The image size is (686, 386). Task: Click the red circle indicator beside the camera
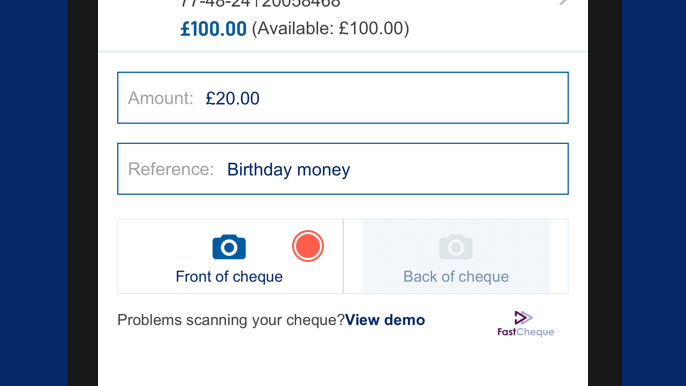tap(308, 246)
